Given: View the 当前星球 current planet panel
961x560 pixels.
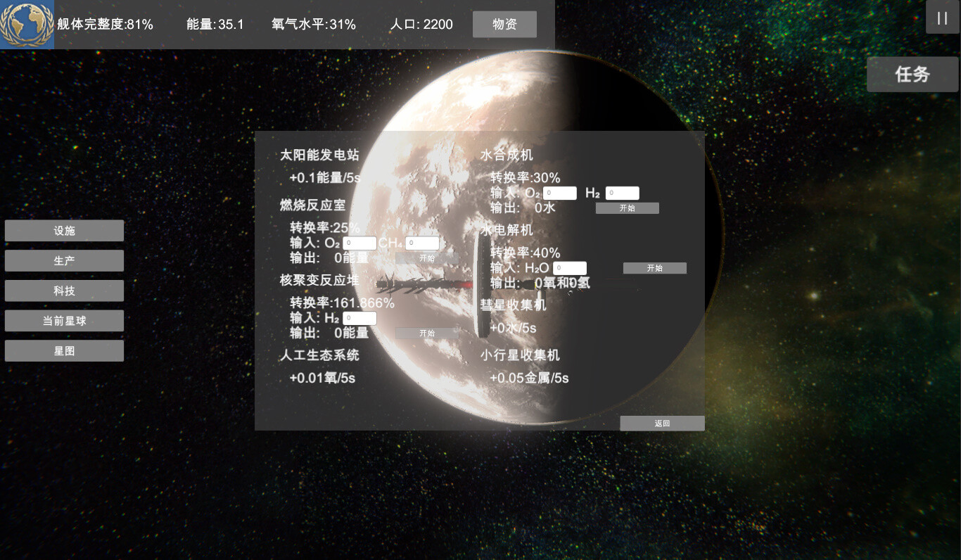Looking at the screenshot, I should click(64, 320).
